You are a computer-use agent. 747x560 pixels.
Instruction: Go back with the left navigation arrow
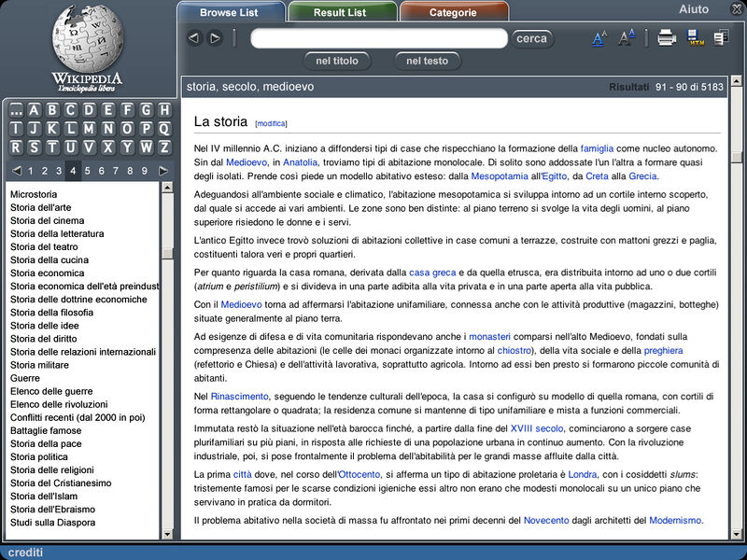pos(193,38)
